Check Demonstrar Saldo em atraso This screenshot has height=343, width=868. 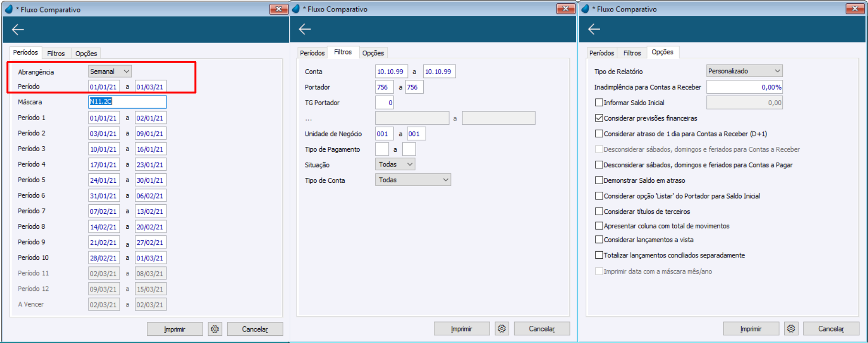click(599, 180)
